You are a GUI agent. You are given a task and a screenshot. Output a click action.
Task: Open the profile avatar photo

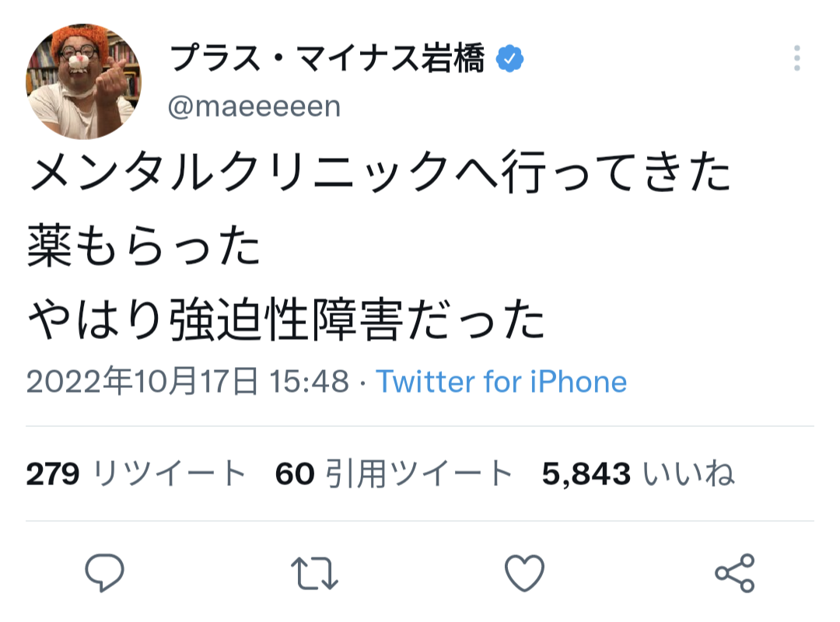tap(83, 82)
